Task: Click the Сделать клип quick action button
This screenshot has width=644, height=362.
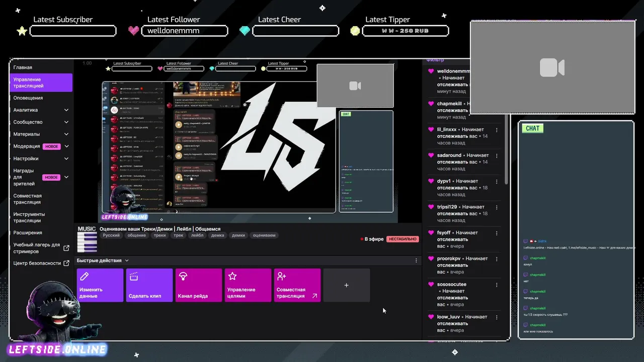Action: (149, 285)
